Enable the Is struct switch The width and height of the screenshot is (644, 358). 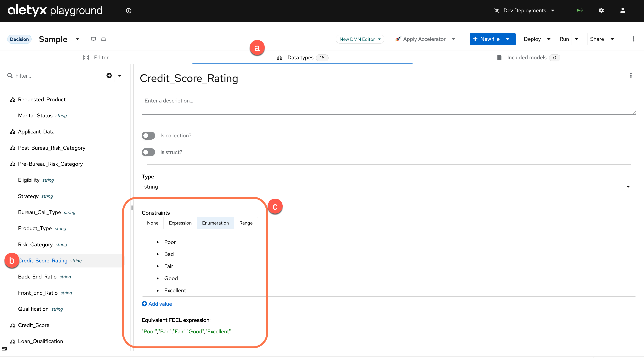[x=148, y=152]
